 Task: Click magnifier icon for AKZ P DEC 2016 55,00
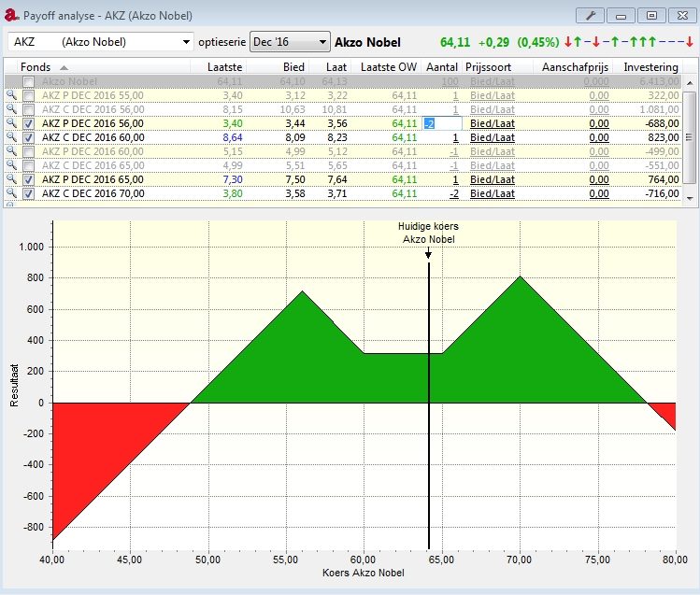(10, 95)
